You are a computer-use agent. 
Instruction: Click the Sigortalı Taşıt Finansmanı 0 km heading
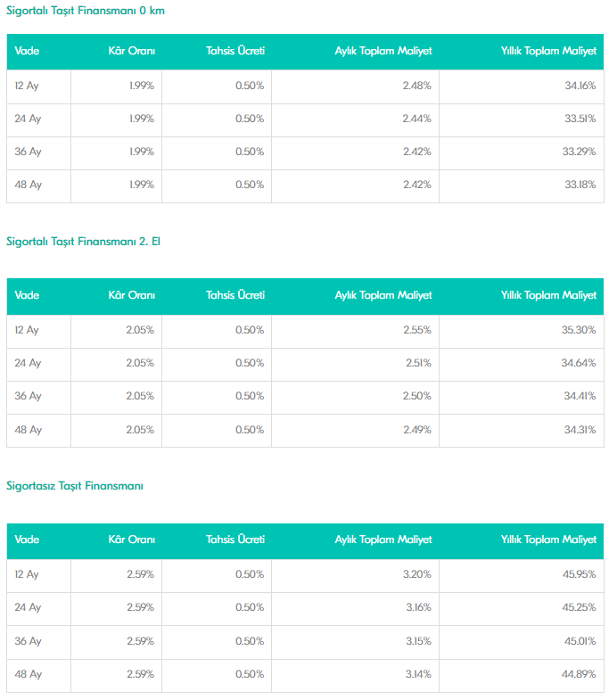85,11
